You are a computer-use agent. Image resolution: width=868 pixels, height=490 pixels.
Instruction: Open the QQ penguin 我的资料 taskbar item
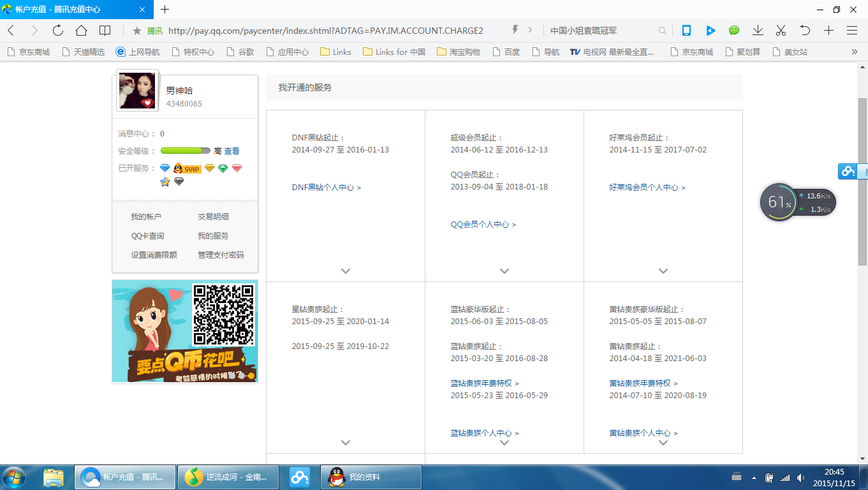[371, 477]
